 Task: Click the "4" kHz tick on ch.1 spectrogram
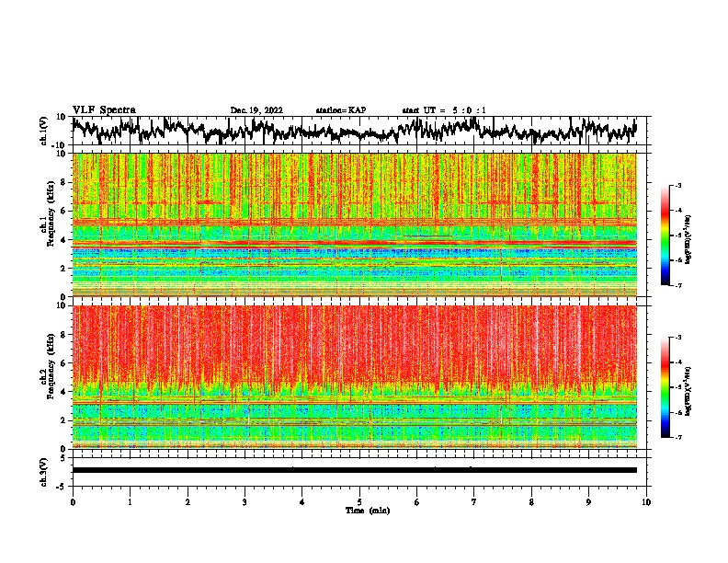coord(63,240)
